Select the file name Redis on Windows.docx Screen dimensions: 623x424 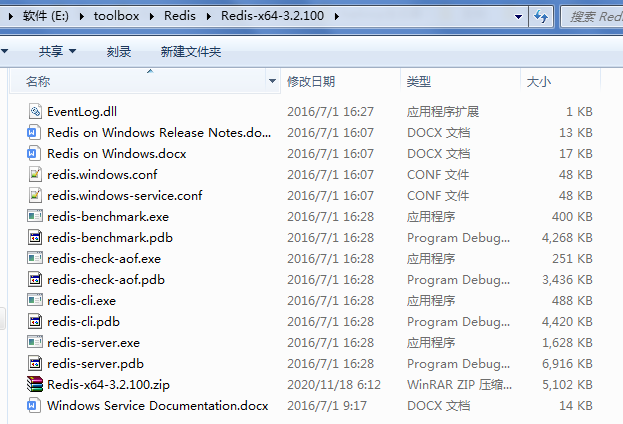coord(117,153)
